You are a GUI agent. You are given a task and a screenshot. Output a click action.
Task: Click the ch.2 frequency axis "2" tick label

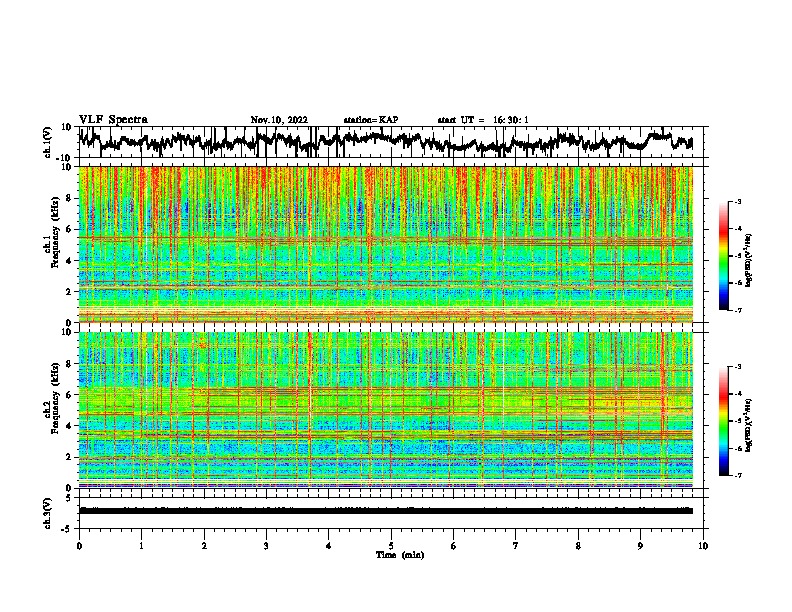(x=69, y=457)
